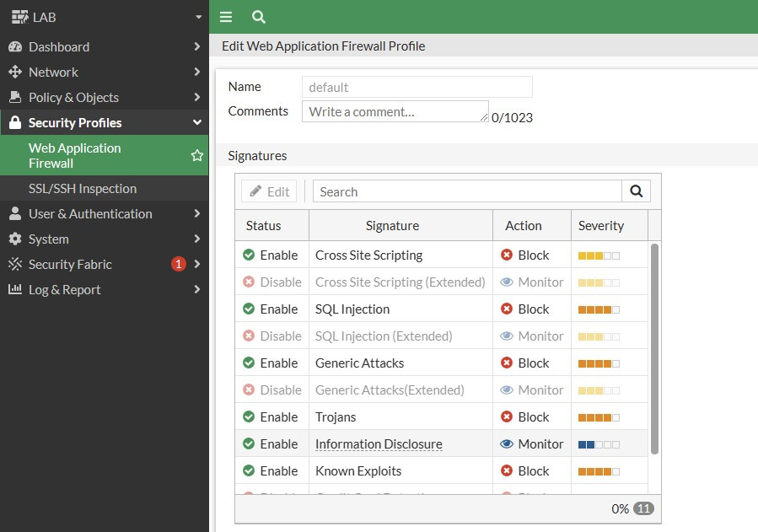Open the System menu
The image size is (758, 532).
point(104,239)
